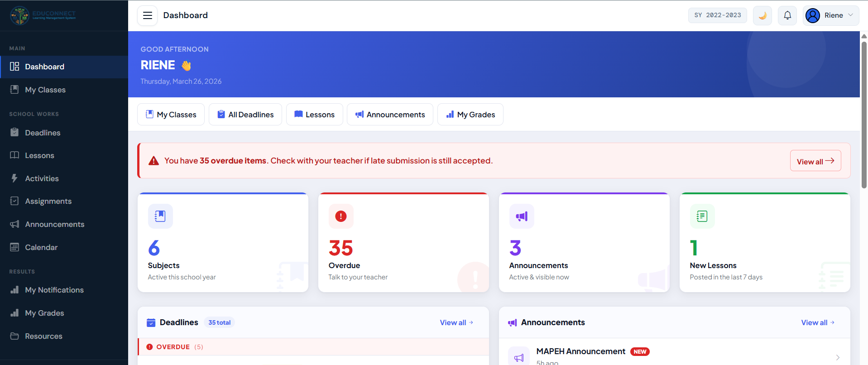
Task: Click the Subjects card notebook icon
Action: pyautogui.click(x=160, y=216)
